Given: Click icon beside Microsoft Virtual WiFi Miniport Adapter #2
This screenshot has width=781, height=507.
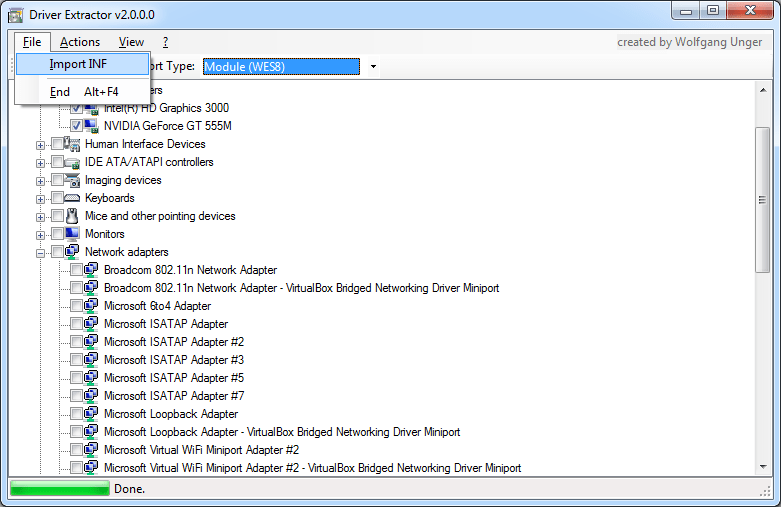Looking at the screenshot, I should pyautogui.click(x=91, y=450).
